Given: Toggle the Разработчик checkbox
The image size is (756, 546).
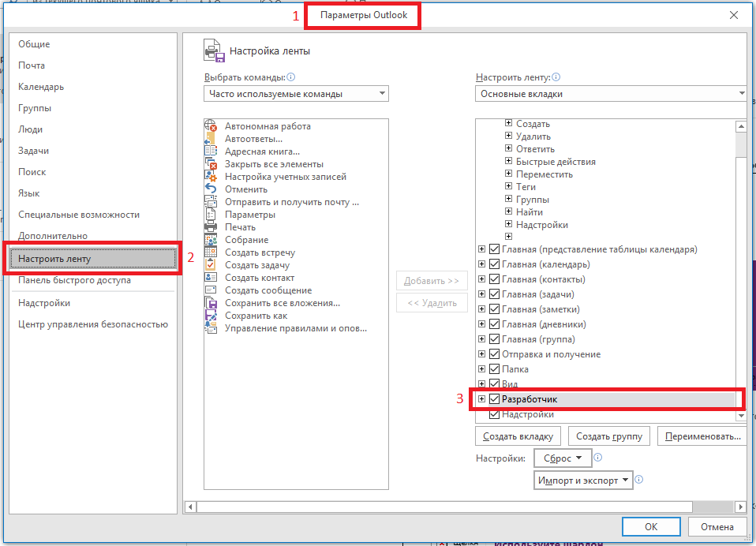Looking at the screenshot, I should (494, 399).
